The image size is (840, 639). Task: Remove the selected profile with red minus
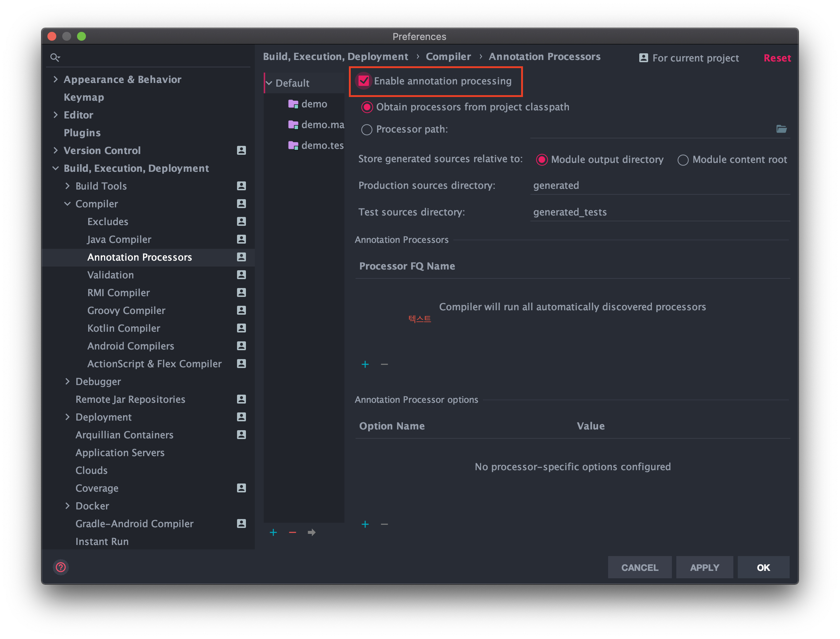coord(292,532)
